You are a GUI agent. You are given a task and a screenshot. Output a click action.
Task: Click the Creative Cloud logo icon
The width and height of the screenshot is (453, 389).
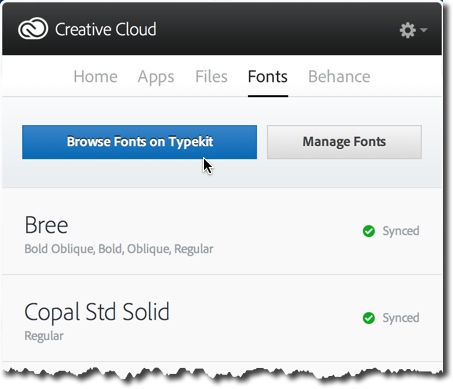[33, 29]
